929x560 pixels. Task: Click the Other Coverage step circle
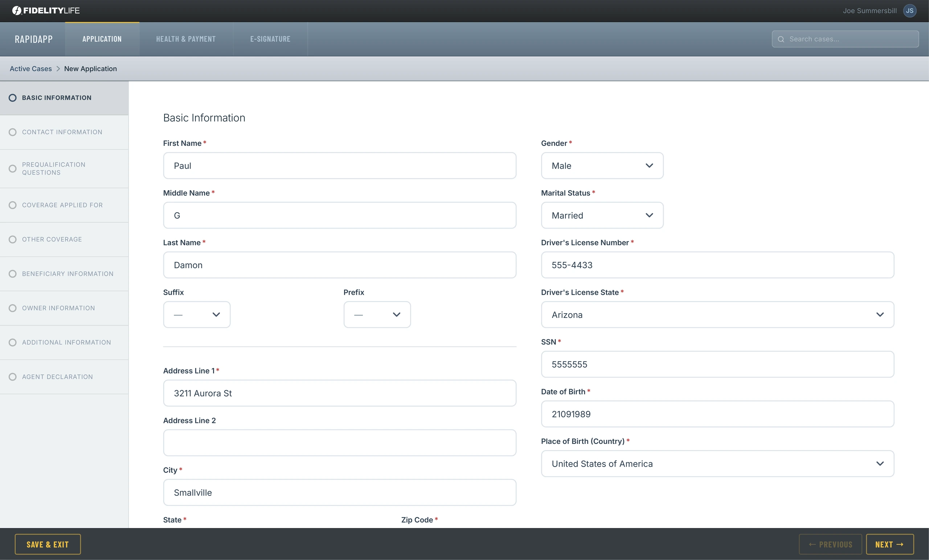click(x=12, y=240)
